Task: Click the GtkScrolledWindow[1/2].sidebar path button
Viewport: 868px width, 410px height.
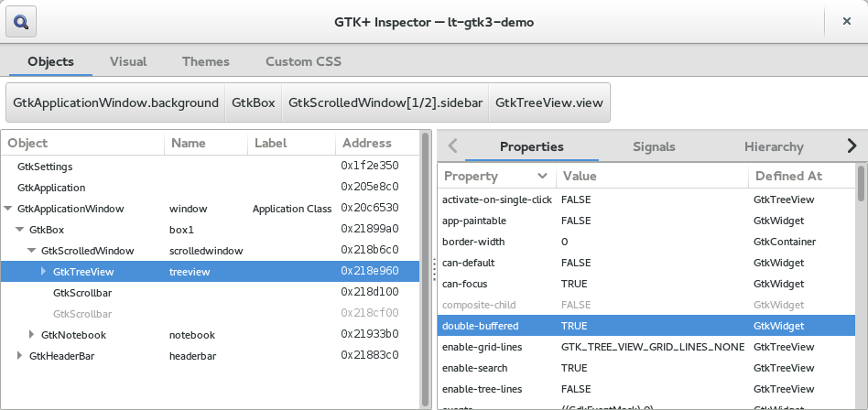Action: tap(385, 103)
